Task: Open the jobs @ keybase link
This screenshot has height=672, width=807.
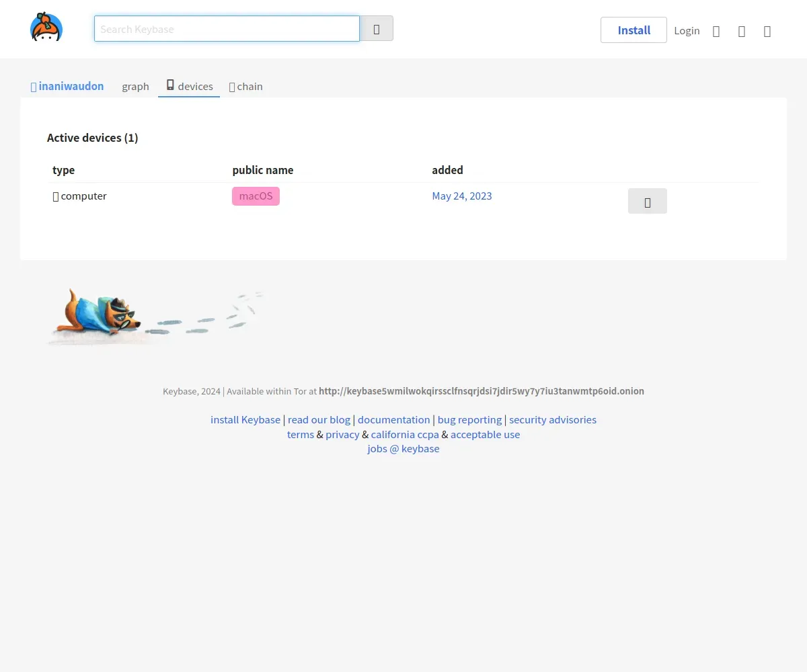Action: [x=403, y=449]
